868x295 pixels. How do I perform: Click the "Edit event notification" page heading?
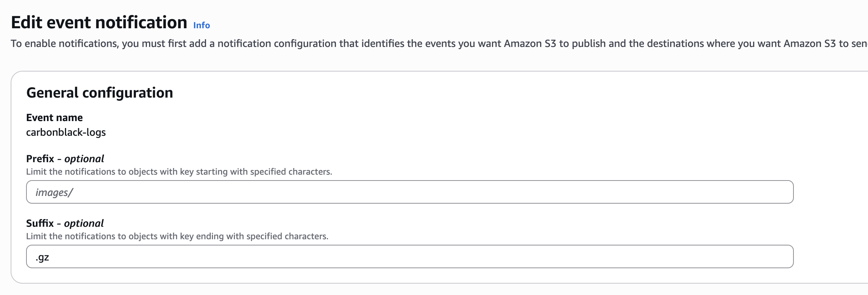tap(99, 22)
